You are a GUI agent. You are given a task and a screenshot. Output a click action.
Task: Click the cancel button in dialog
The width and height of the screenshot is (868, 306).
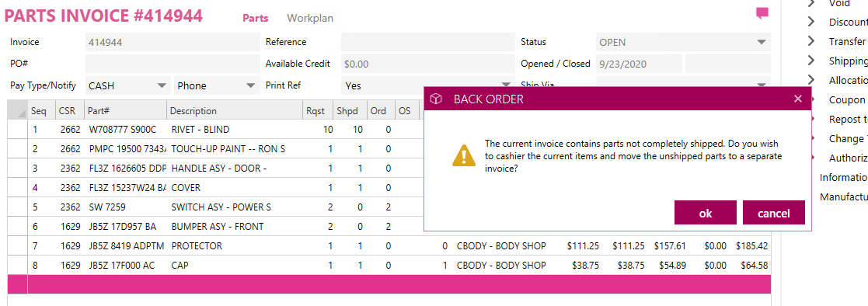coord(773,213)
